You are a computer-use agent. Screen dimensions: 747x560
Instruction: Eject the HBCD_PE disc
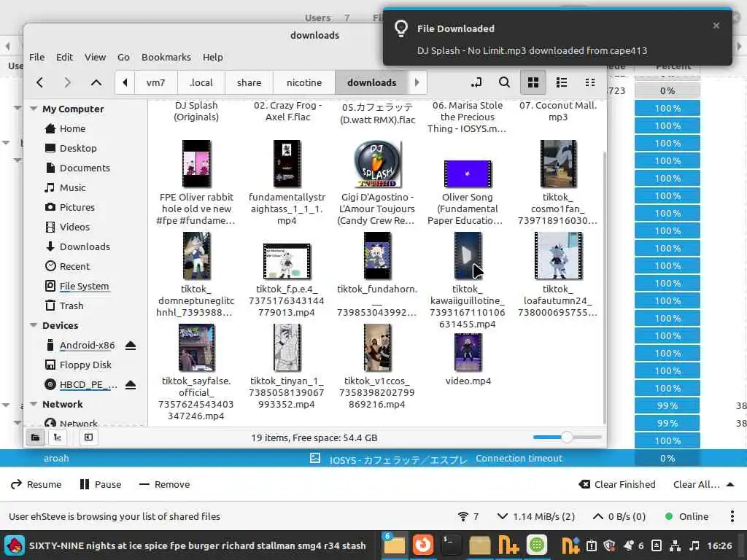[x=131, y=385]
